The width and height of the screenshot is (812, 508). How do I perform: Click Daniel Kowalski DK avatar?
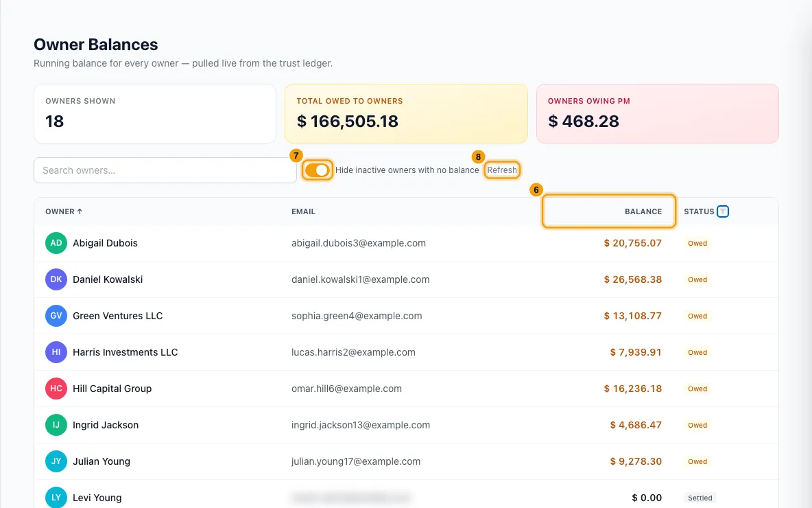click(x=56, y=279)
